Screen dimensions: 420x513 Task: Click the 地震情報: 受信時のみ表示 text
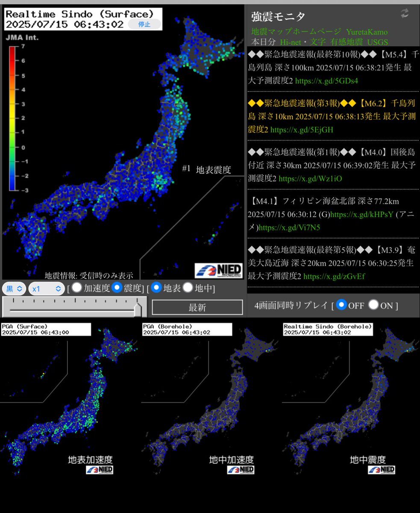point(89,275)
